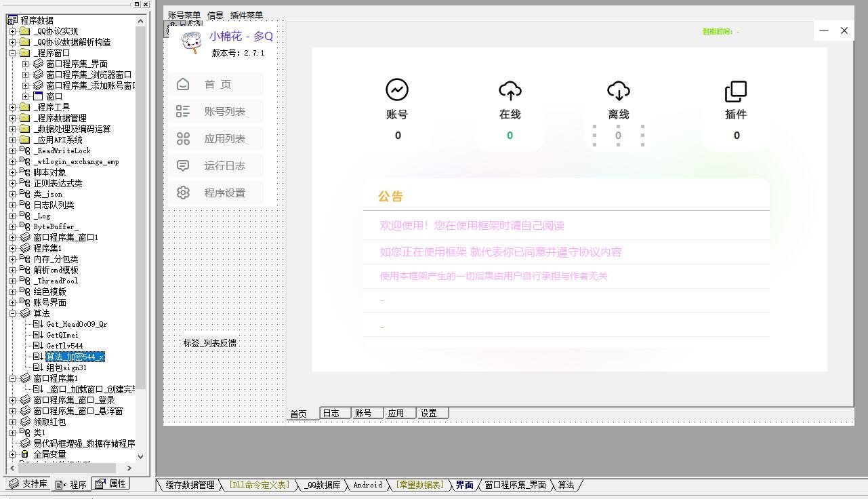
Task: Switch to _QQ数据库 document tab
Action: click(322, 485)
